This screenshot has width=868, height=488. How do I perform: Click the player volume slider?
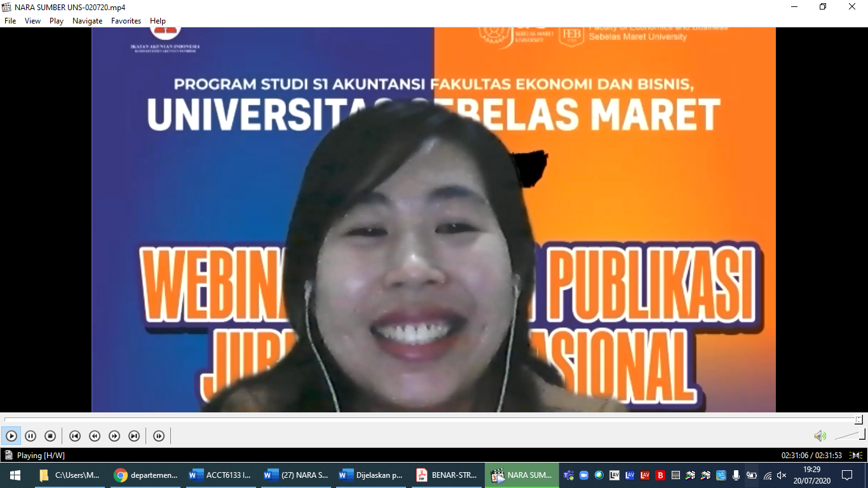pyautogui.click(x=850, y=435)
